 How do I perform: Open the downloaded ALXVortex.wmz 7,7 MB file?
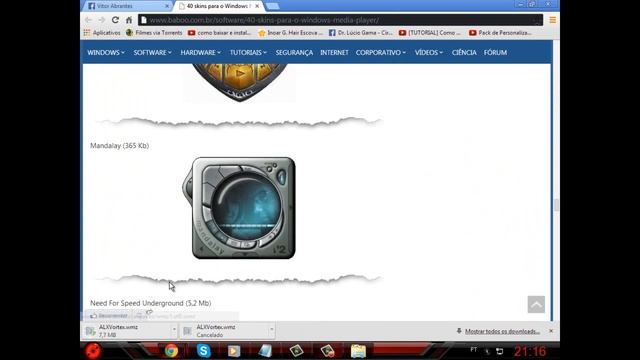pyautogui.click(x=127, y=331)
